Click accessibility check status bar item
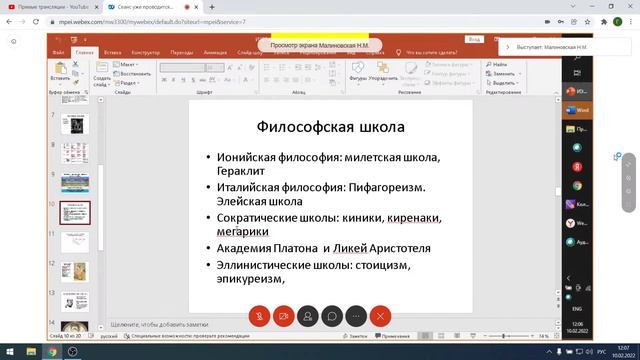640x360 pixels. (187, 336)
